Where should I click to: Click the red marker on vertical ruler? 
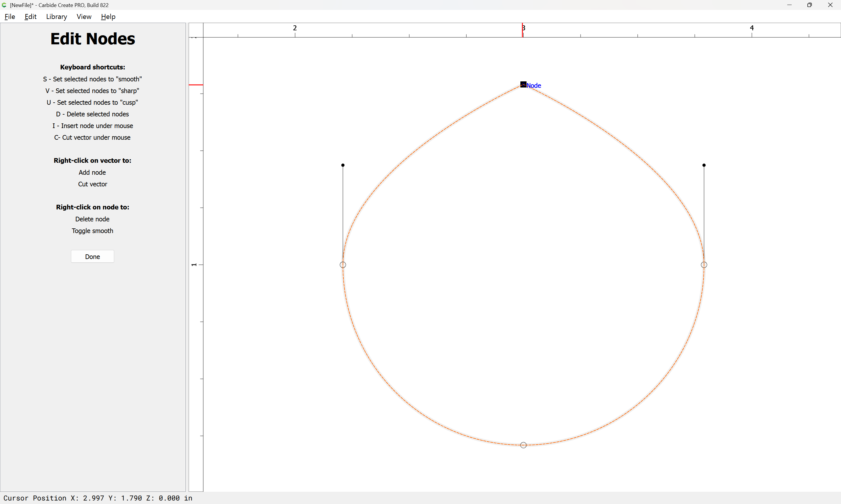coord(196,85)
